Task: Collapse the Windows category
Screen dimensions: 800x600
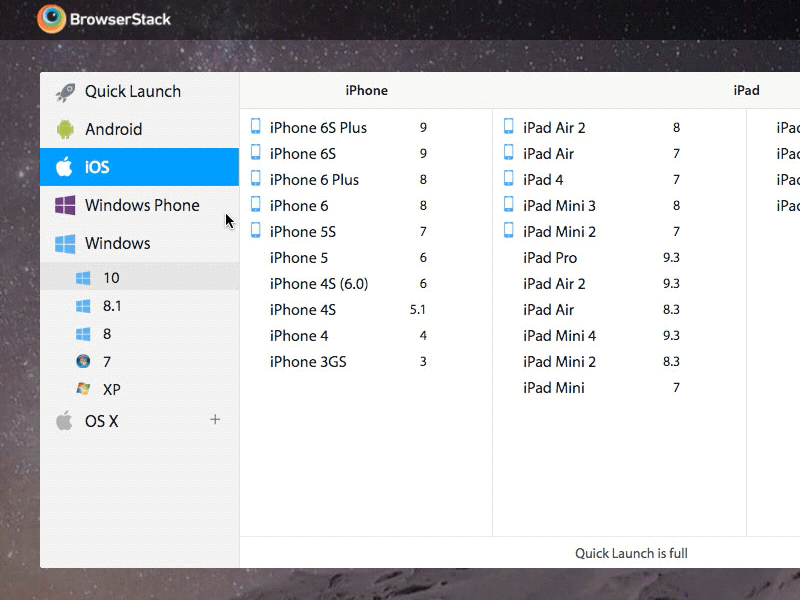Action: (x=139, y=243)
